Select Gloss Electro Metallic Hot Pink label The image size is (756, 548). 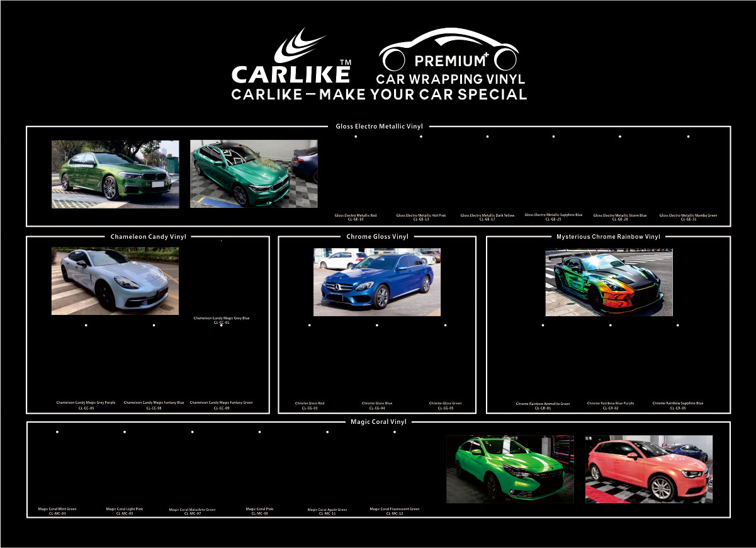(421, 217)
